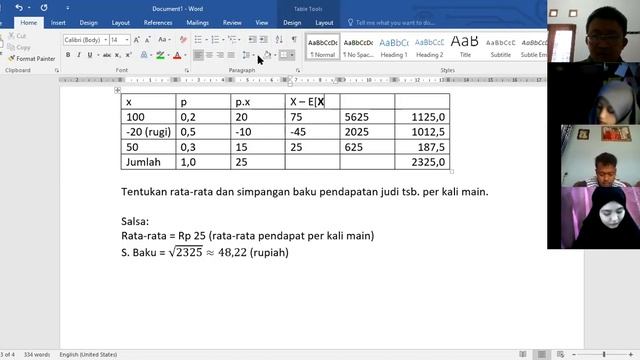Click the zoom slider handle

click(x=604, y=354)
